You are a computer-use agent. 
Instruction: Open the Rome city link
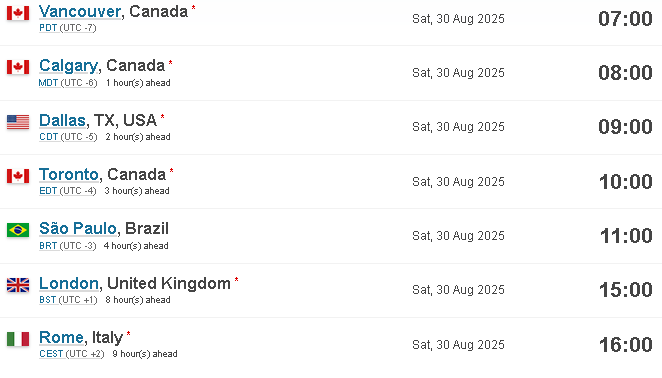[x=61, y=337]
